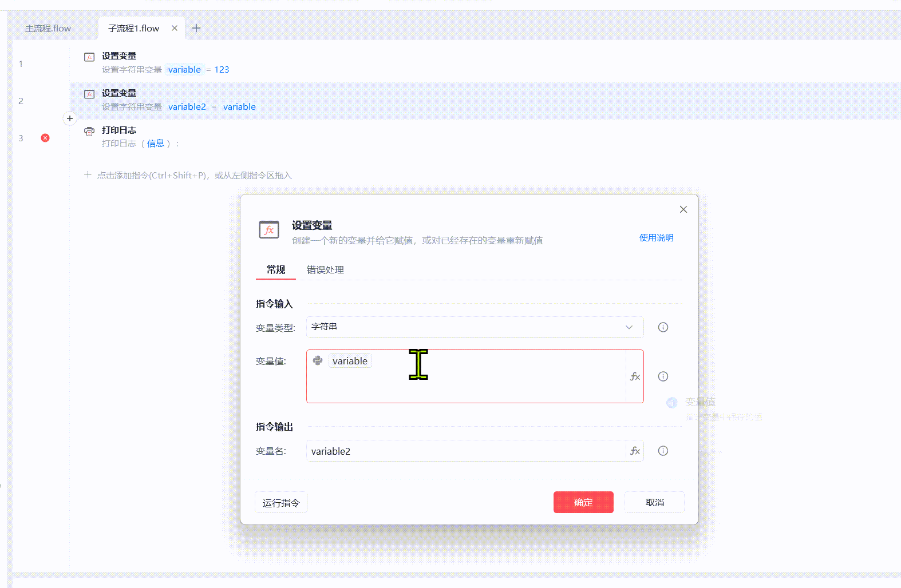This screenshot has height=588, width=901.
Task: Switch to the 错误处理 tab
Action: tap(325, 270)
